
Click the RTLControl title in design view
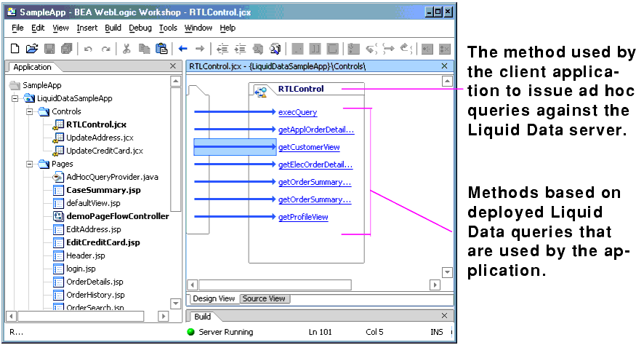tap(301, 89)
